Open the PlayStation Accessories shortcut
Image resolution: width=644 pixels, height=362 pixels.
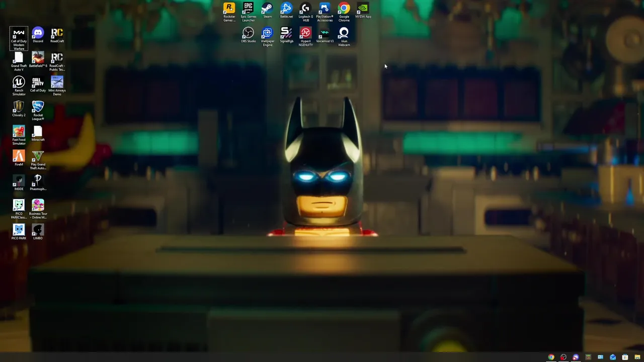[325, 12]
